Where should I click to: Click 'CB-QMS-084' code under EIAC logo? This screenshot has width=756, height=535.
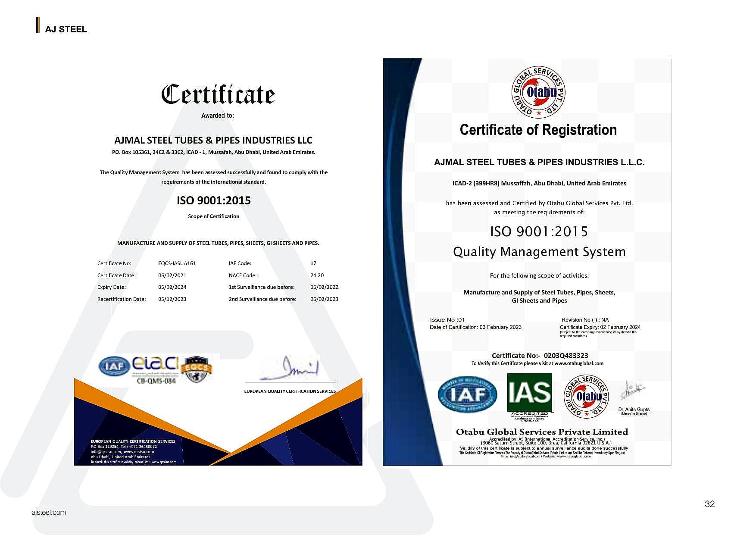click(x=156, y=381)
